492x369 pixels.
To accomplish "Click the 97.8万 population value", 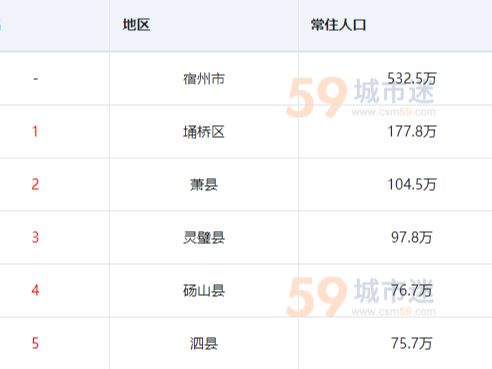I will pyautogui.click(x=412, y=237).
